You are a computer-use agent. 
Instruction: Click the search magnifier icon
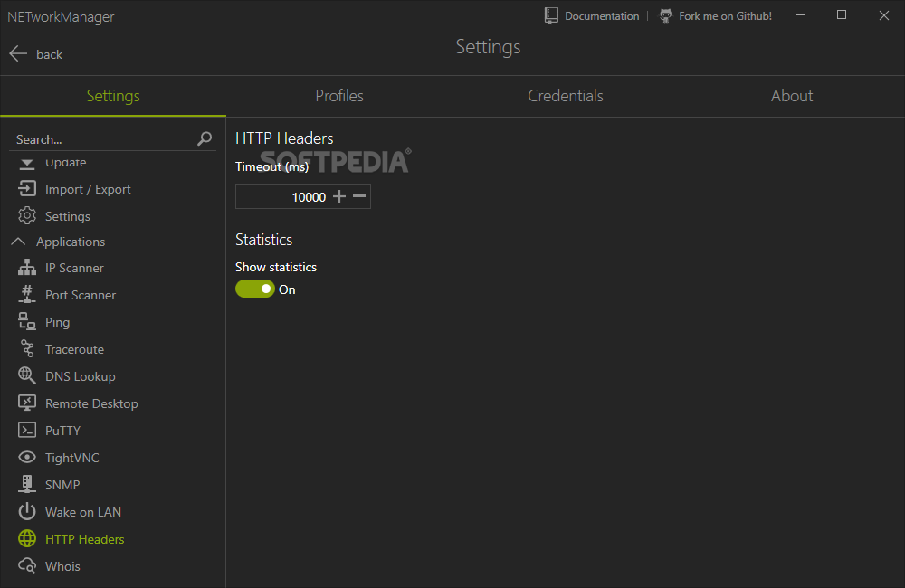point(205,139)
